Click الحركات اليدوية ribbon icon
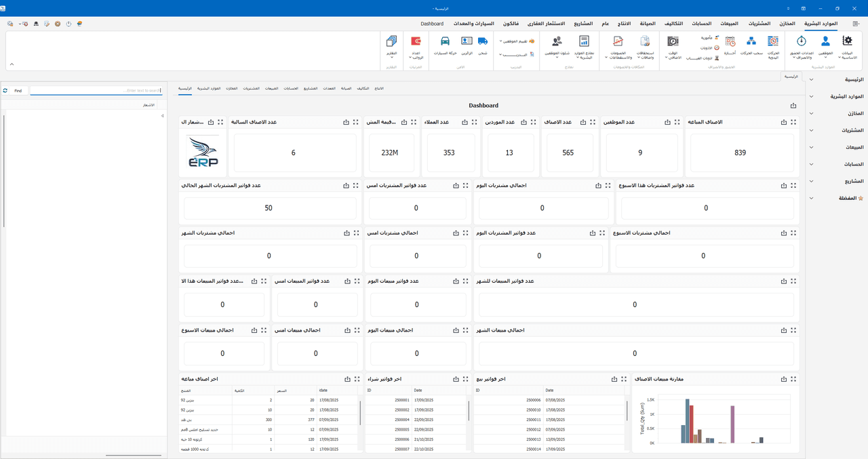Viewport: 868px width, 459px height. point(773,47)
